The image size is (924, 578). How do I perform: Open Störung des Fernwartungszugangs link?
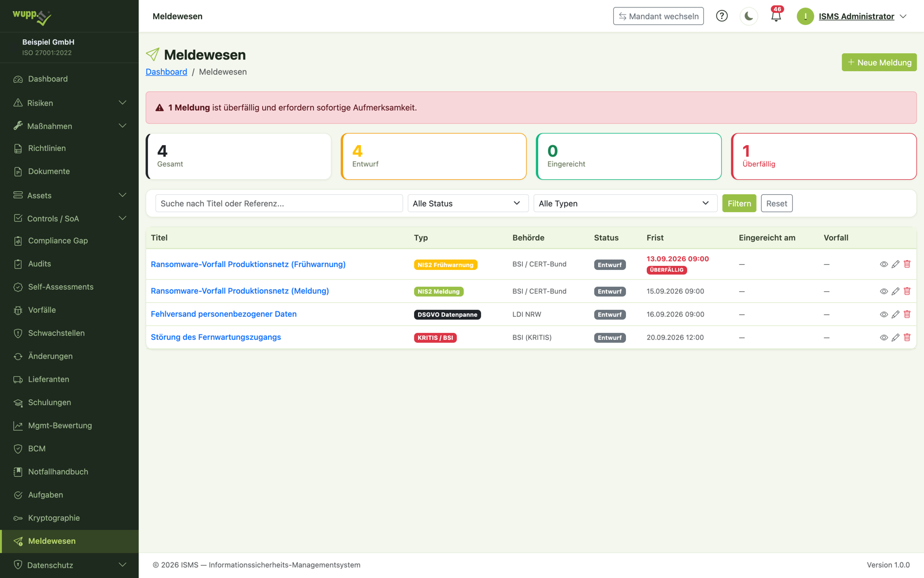coord(216,337)
